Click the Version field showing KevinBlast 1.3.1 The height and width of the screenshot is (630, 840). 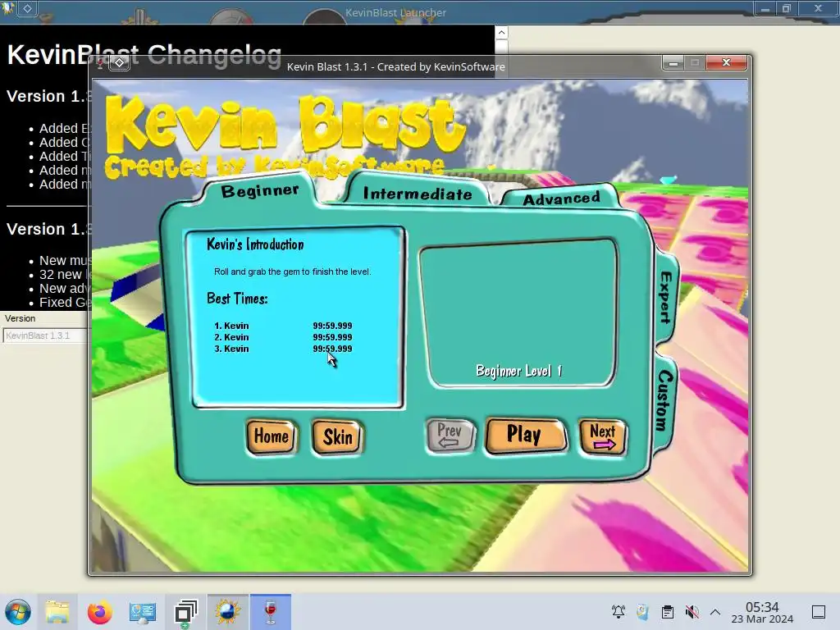[45, 336]
